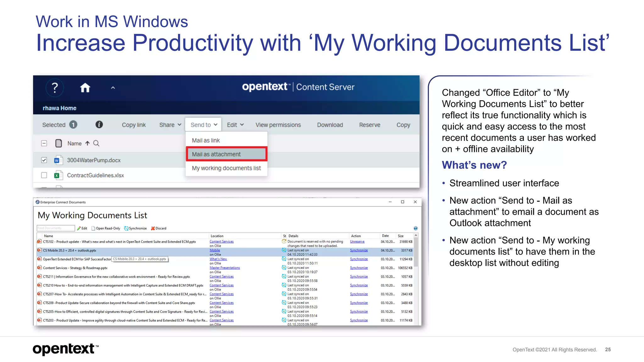Open Content Services link in CTS102 row
This screenshot has height=362, width=644.
point(222,242)
